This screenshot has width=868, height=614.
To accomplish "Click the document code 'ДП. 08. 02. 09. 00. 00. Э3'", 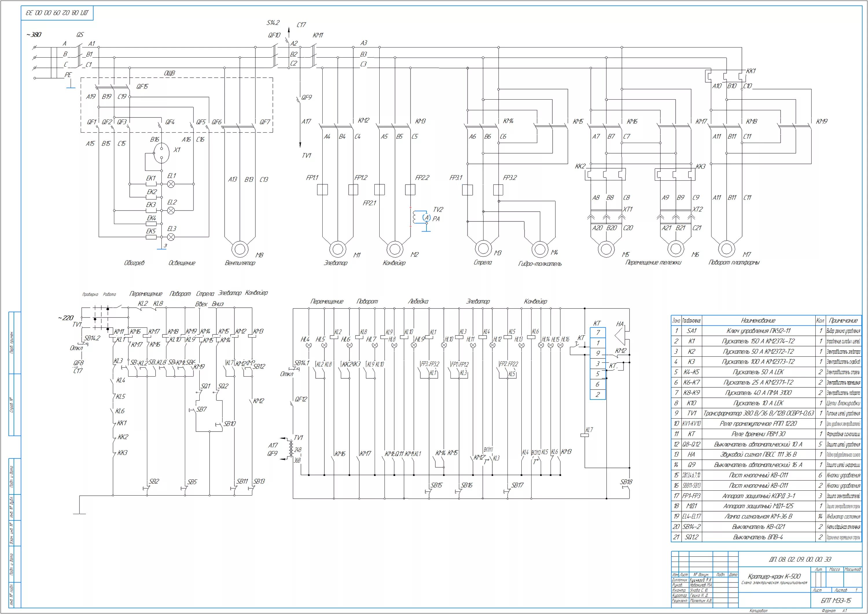I will (x=800, y=560).
